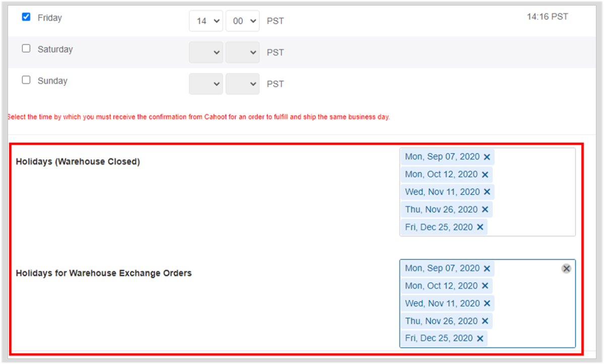This screenshot has width=604, height=364.
Task: Remove Wed, Nov 11, 2020 from Exchange Orders holidays
Action: 487,304
